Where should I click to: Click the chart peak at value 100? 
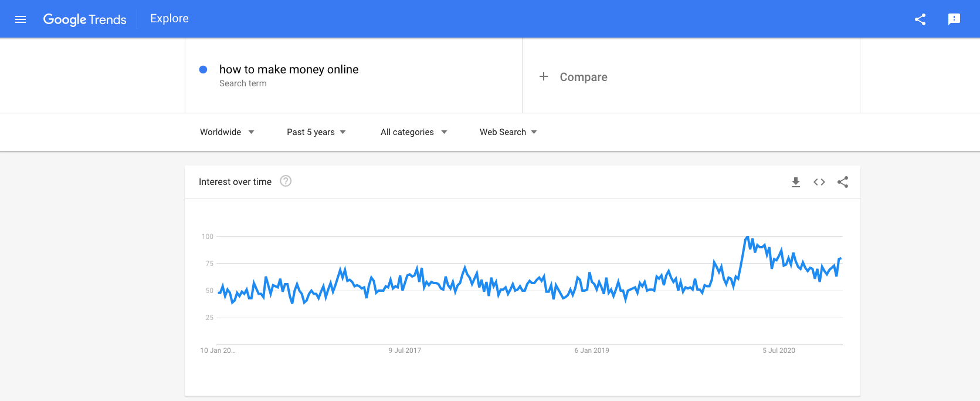[x=747, y=237]
